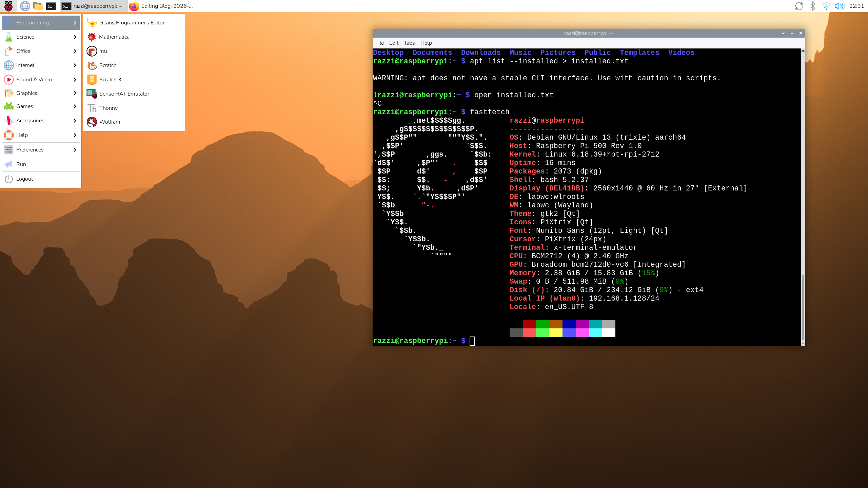Click the Firefox icon in the taskbar
Screen dimensions: 868x488
pos(134,6)
